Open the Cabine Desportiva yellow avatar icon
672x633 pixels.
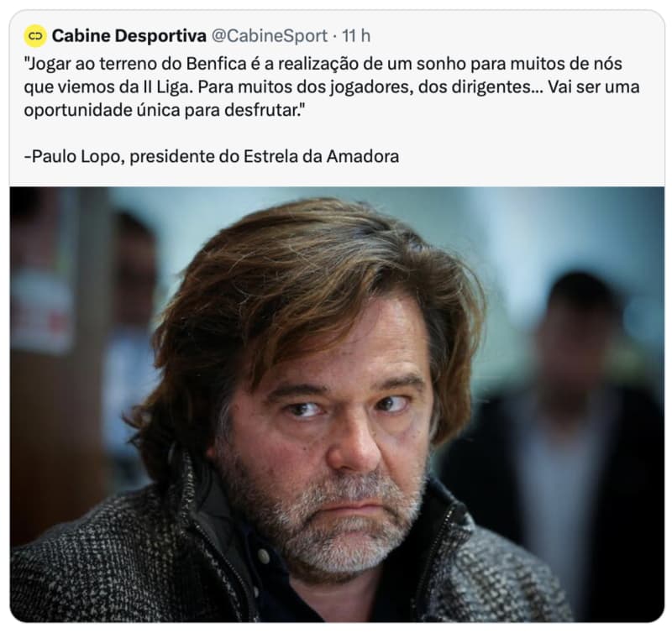tap(35, 35)
